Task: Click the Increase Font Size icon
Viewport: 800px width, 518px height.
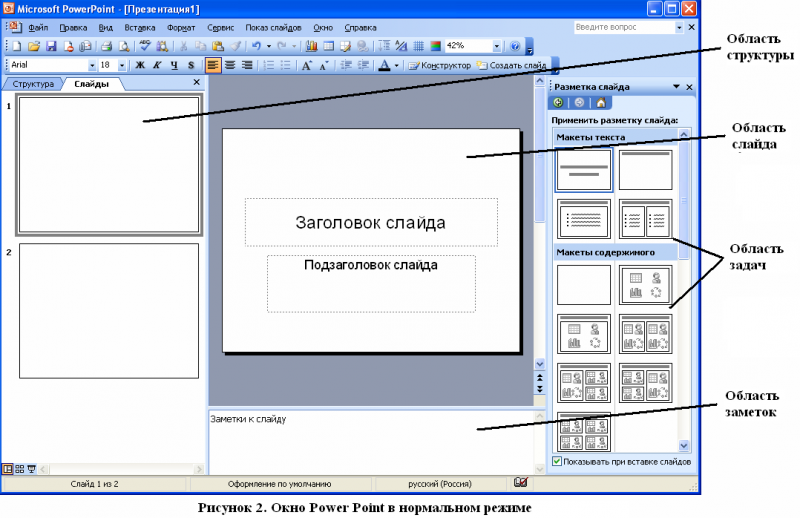Action: click(x=307, y=65)
